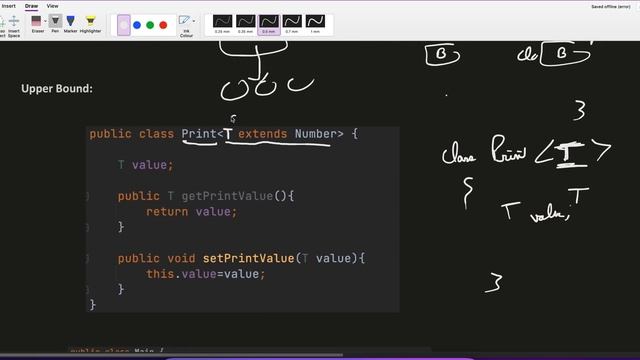Select the Pen tool
Image resolution: width=640 pixels, height=360 pixels.
click(55, 24)
